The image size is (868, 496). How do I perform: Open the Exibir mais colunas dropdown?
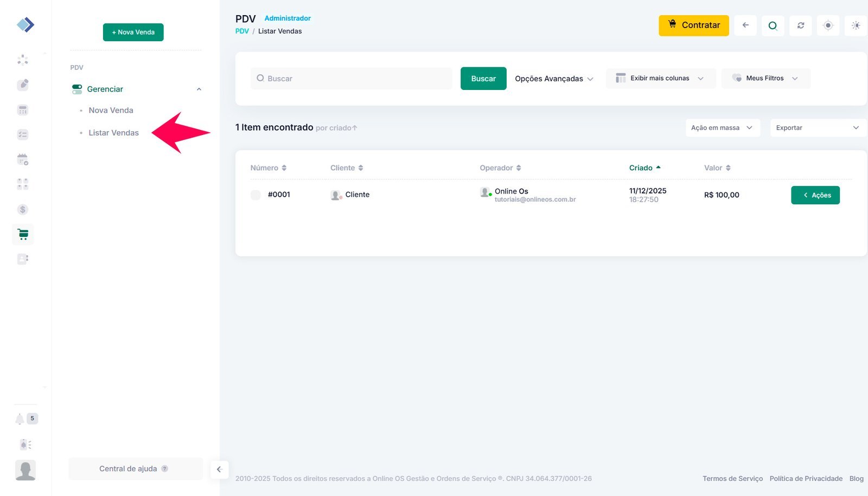660,79
